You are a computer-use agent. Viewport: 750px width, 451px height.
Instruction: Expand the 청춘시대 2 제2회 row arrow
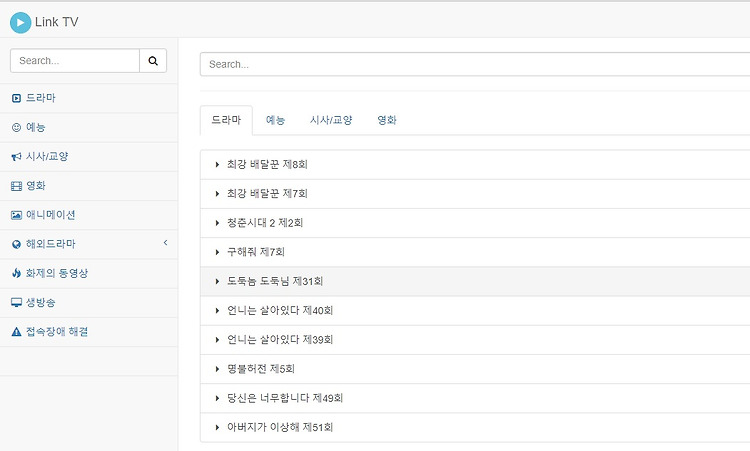pos(217,223)
